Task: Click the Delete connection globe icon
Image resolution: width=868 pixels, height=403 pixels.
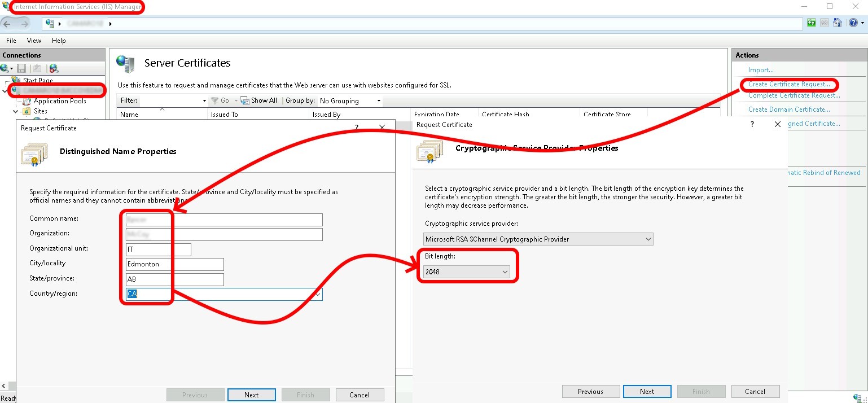Action: [x=52, y=68]
